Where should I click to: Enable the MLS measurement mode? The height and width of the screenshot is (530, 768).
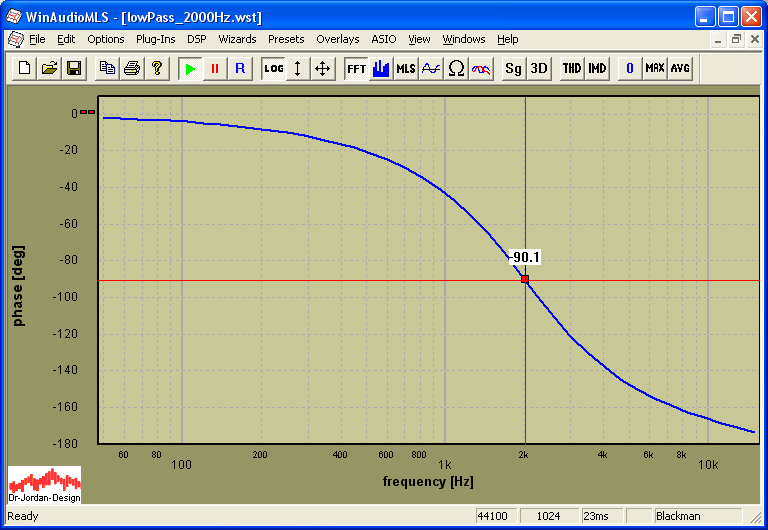click(406, 68)
